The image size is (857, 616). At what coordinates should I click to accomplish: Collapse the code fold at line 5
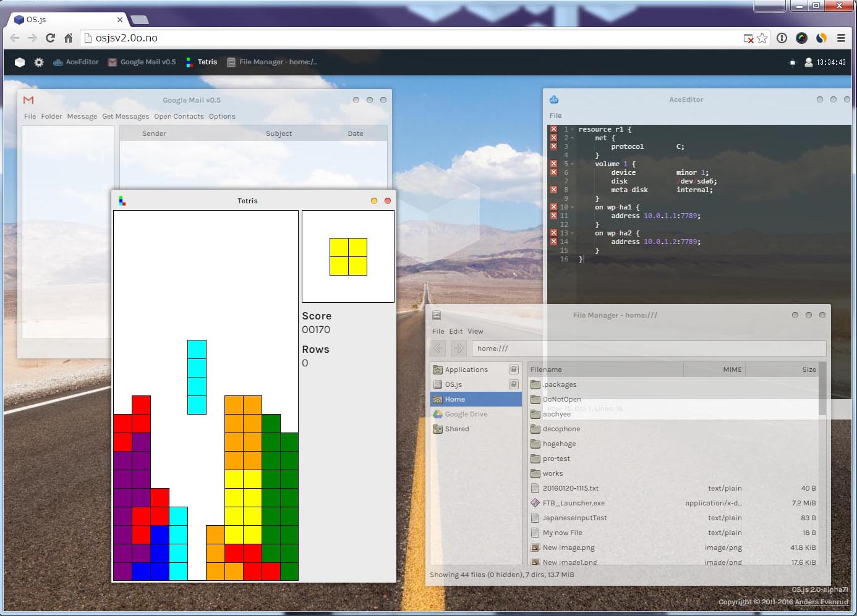click(x=573, y=164)
